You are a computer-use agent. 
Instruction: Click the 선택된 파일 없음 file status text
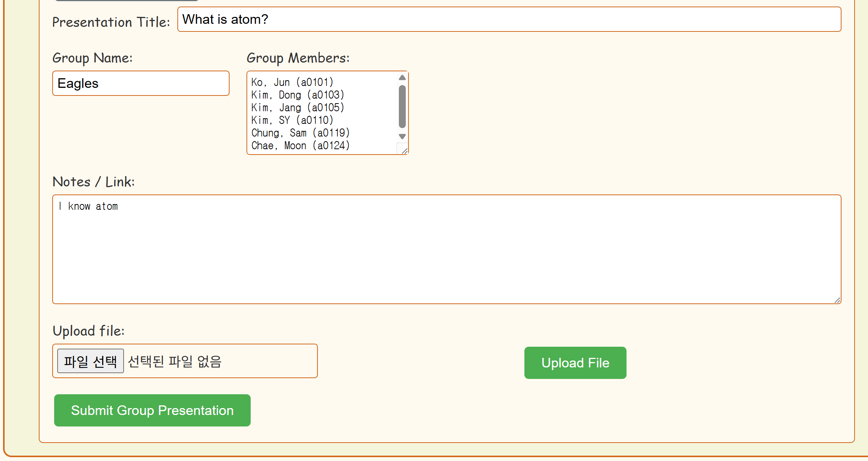point(175,361)
